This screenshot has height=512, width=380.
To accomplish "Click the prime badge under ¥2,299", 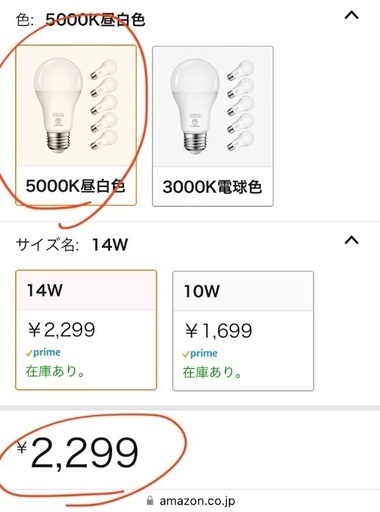I will [43, 352].
